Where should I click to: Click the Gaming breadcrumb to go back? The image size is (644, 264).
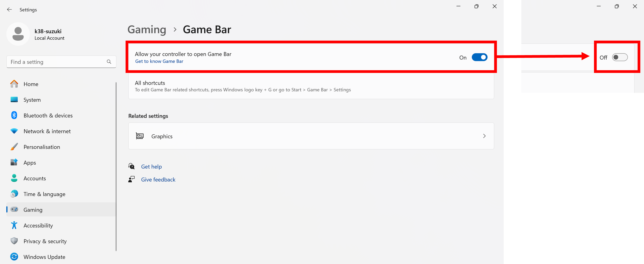(147, 29)
